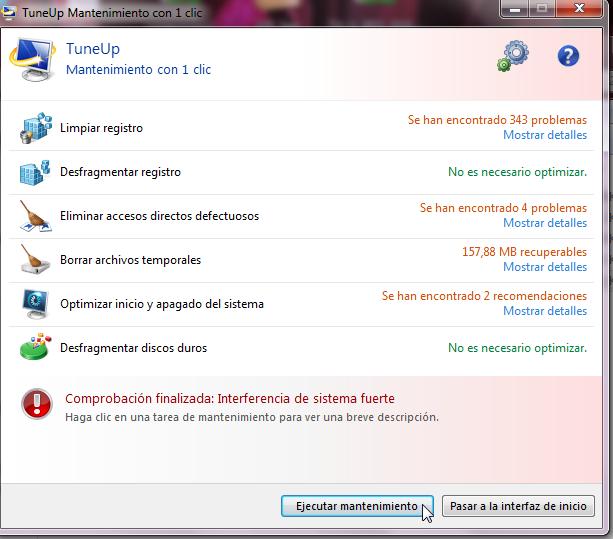The width and height of the screenshot is (613, 539).
Task: Open the settings gears icon
Action: coord(513,56)
